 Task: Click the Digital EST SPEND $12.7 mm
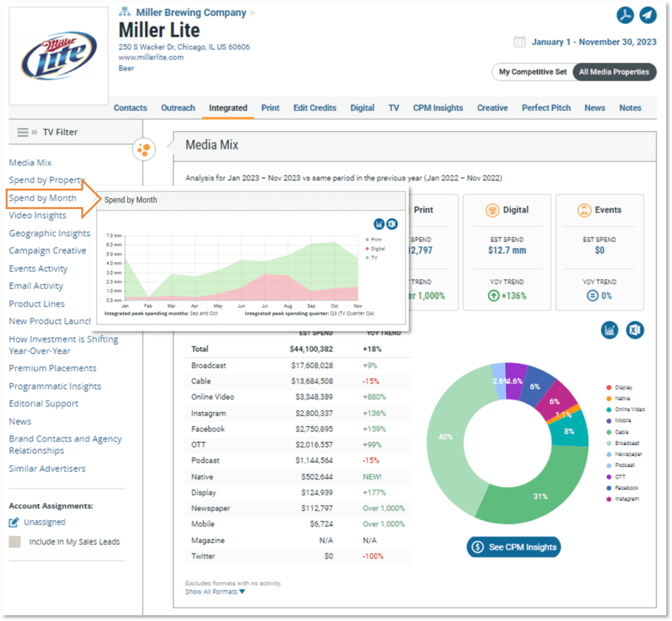point(507,250)
